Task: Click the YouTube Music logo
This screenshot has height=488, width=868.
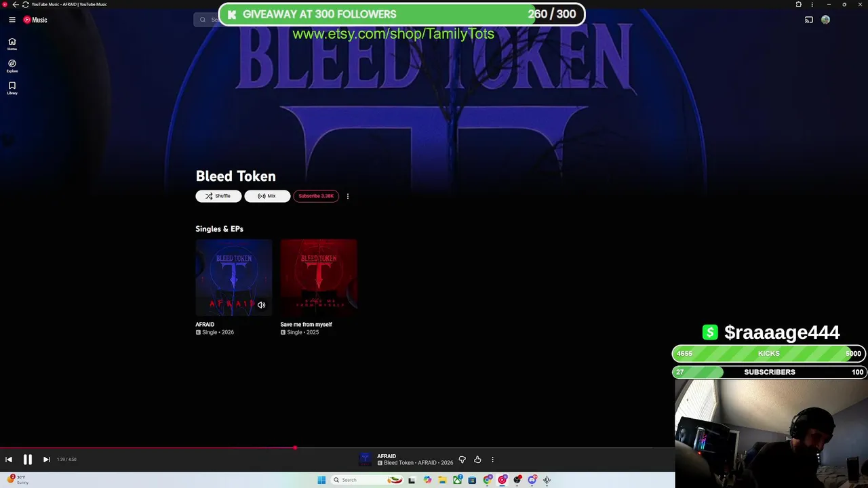Action: [35, 20]
